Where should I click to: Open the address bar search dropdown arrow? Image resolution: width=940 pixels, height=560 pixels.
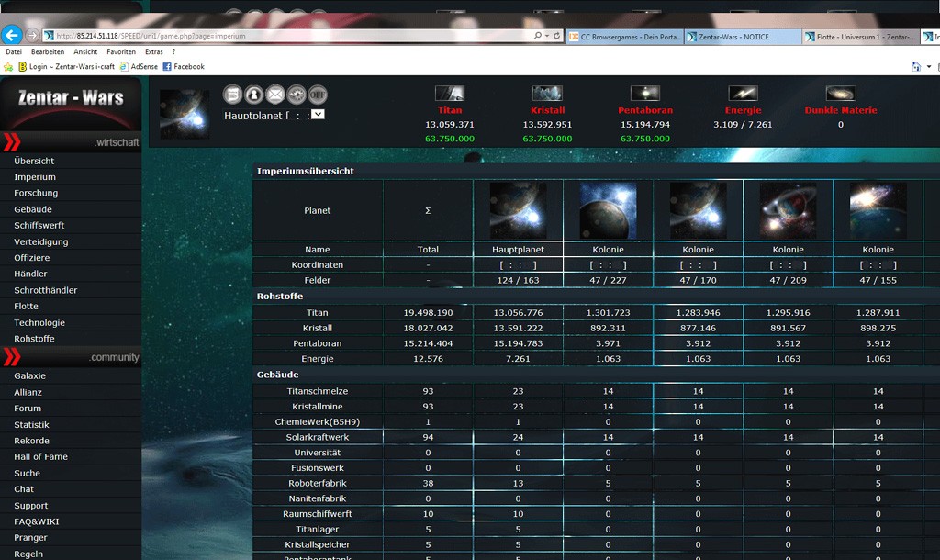click(x=545, y=36)
